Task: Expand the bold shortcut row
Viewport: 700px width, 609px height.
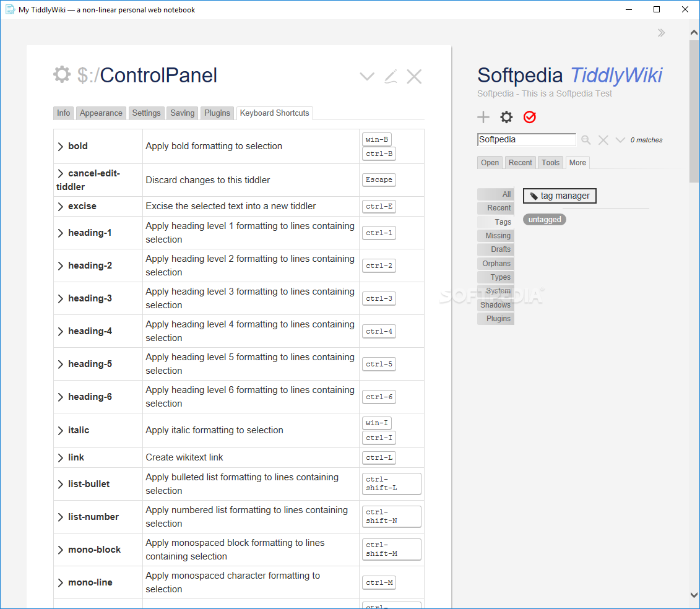Action: click(61, 147)
